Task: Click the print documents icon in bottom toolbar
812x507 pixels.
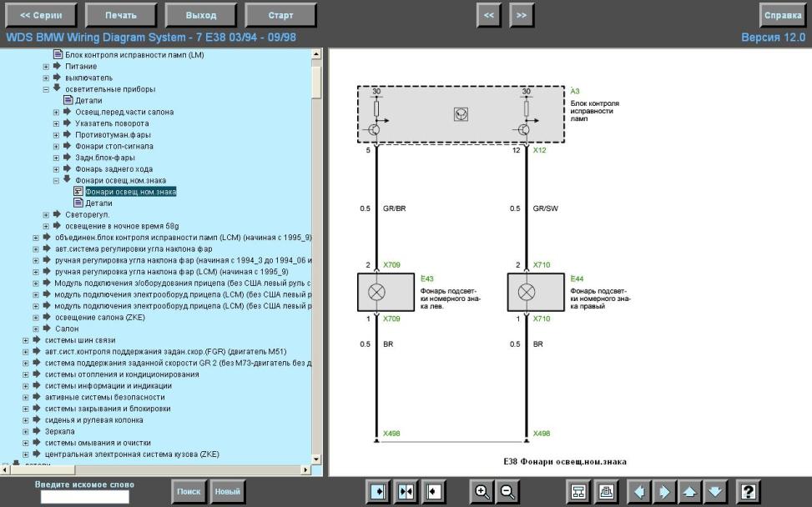Action: click(605, 491)
